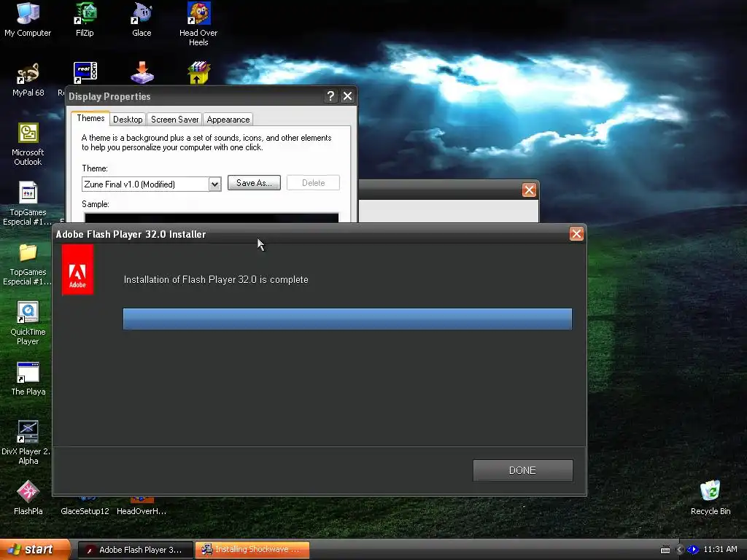The image size is (747, 560).
Task: Close the Adobe Flash Player installer window
Action: (x=576, y=234)
